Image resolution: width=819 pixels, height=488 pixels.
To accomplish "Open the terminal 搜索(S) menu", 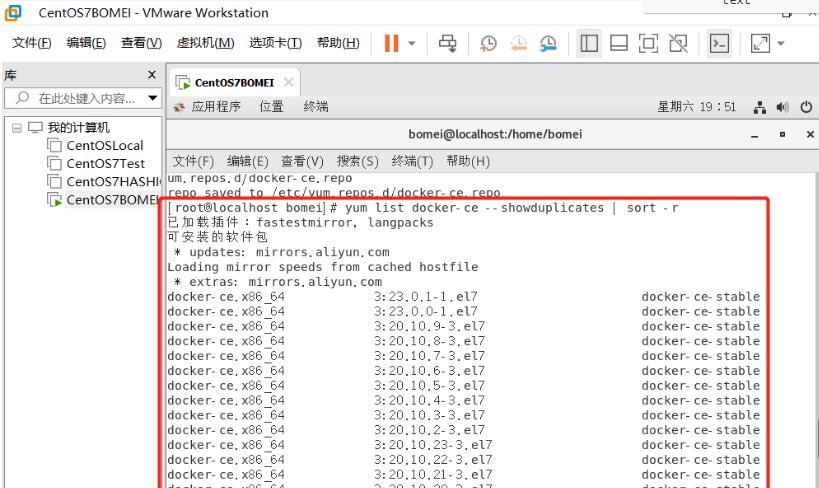I will click(357, 161).
